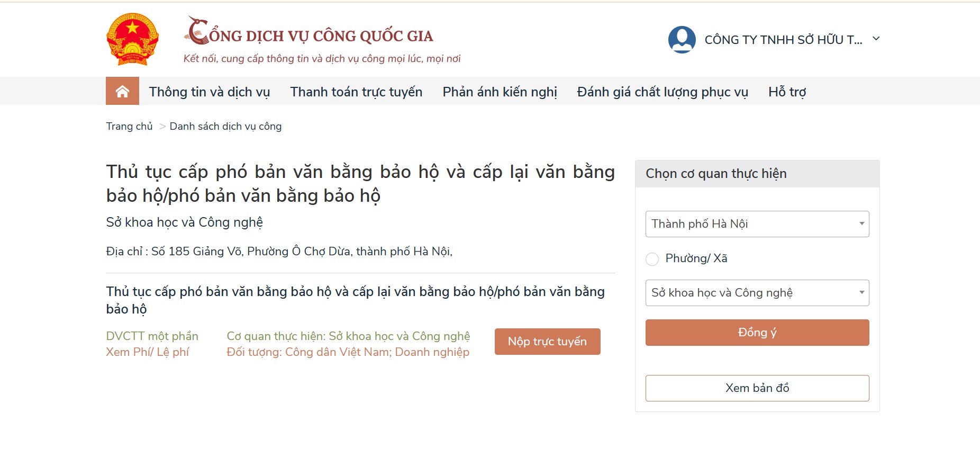The height and width of the screenshot is (465, 980).
Task: Expand the account menu chevron
Action: pyautogui.click(x=876, y=39)
